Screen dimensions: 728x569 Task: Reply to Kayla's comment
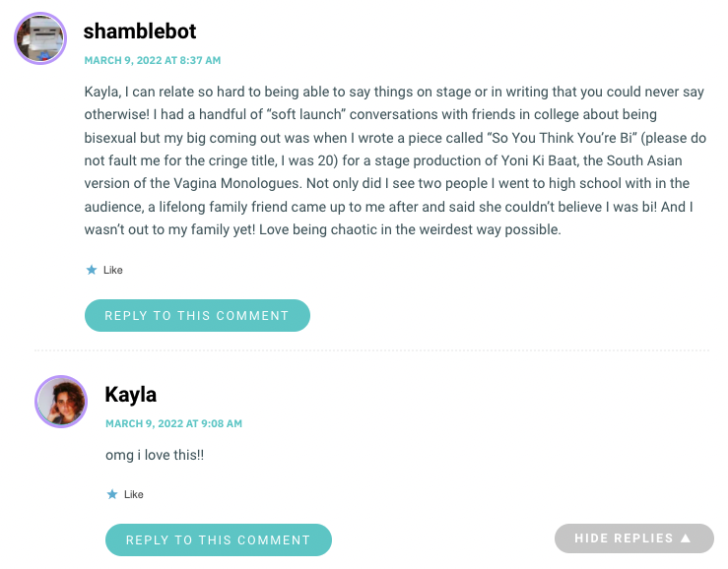[x=219, y=539]
